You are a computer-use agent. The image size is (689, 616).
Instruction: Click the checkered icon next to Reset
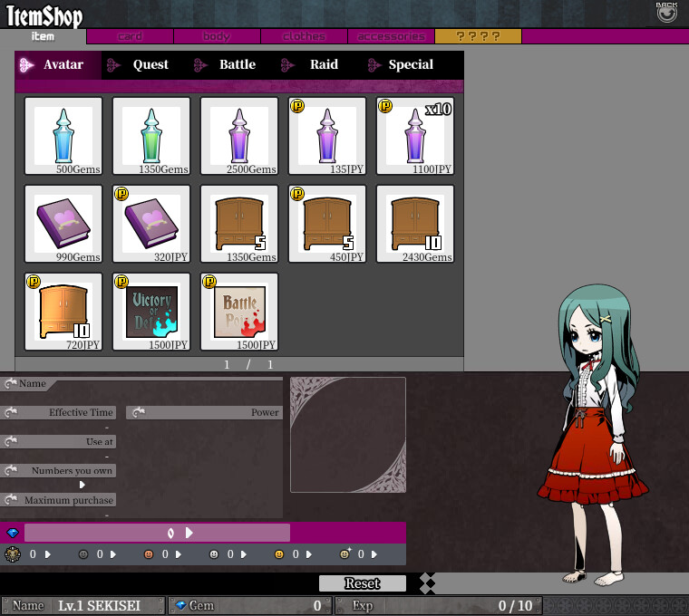click(x=428, y=583)
